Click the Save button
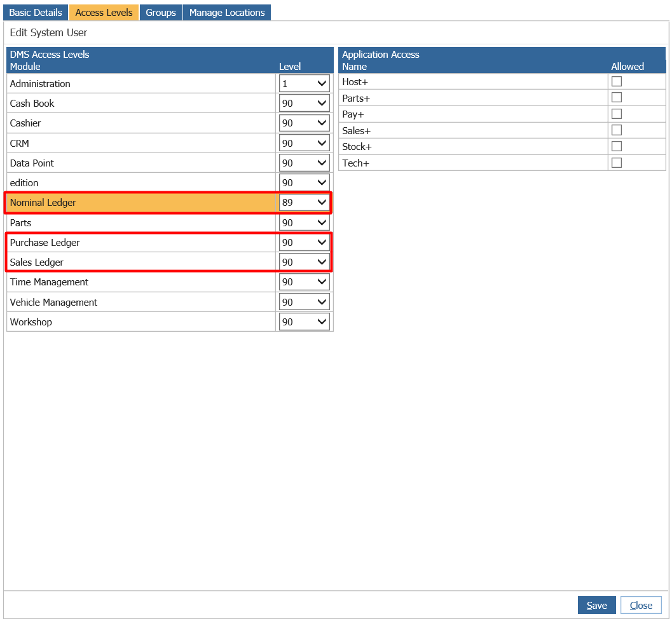Viewport: 672px width, 619px height. pos(596,606)
